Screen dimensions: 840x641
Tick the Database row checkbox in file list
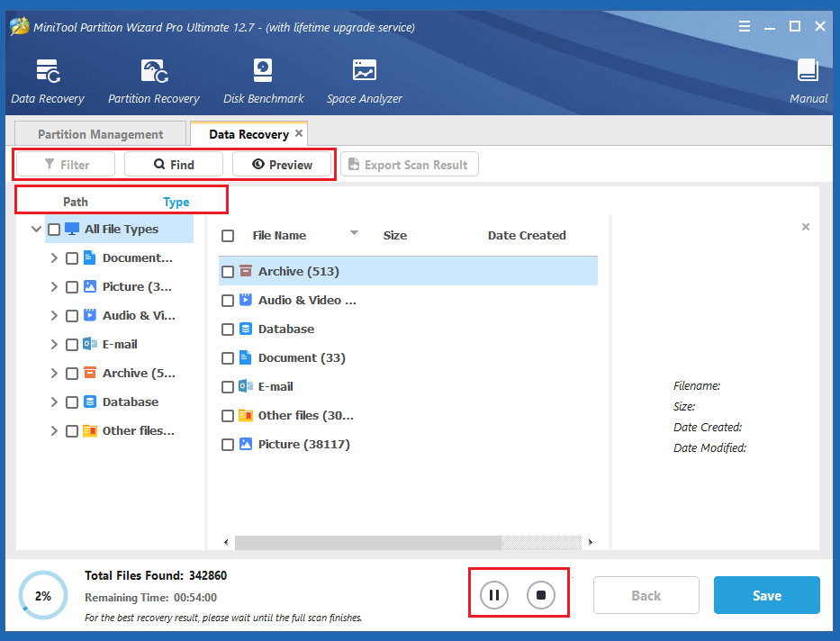tap(228, 330)
